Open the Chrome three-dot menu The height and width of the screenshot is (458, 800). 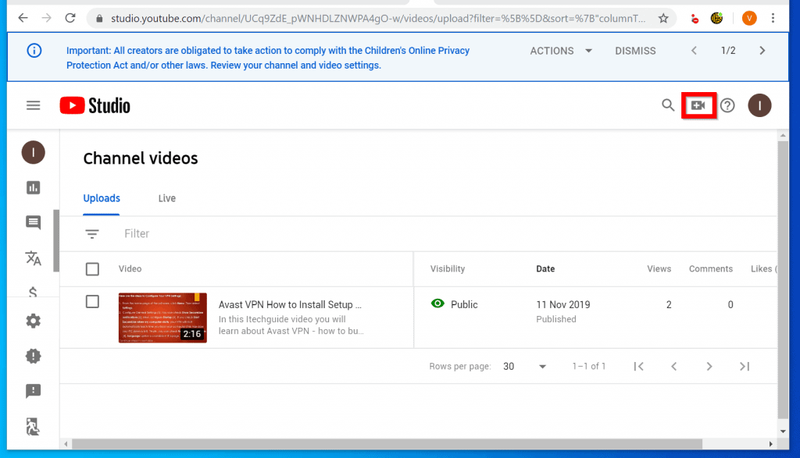click(773, 18)
